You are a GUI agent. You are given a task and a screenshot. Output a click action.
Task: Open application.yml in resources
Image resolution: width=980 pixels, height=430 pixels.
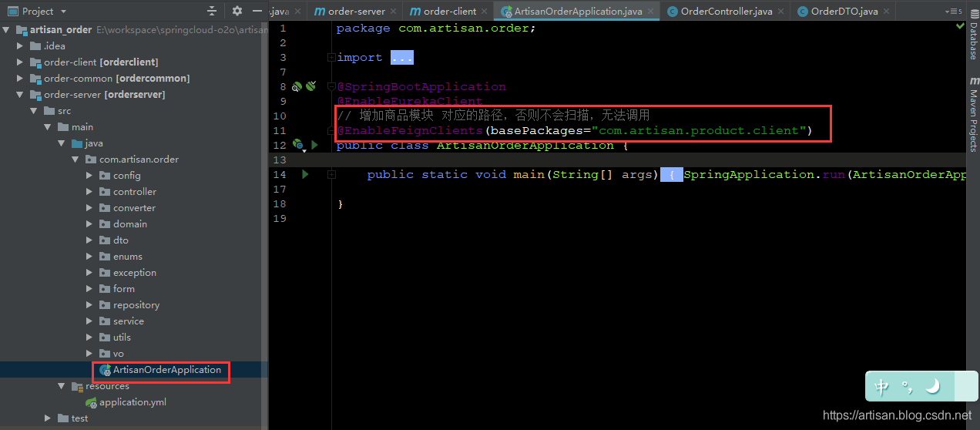(133, 402)
